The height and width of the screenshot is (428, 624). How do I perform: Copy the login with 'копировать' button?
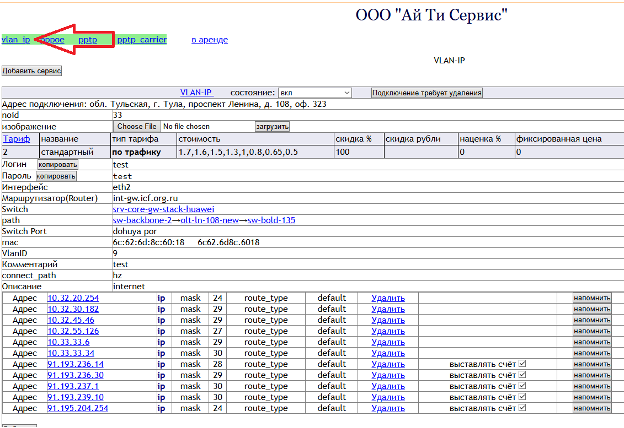(x=58, y=164)
